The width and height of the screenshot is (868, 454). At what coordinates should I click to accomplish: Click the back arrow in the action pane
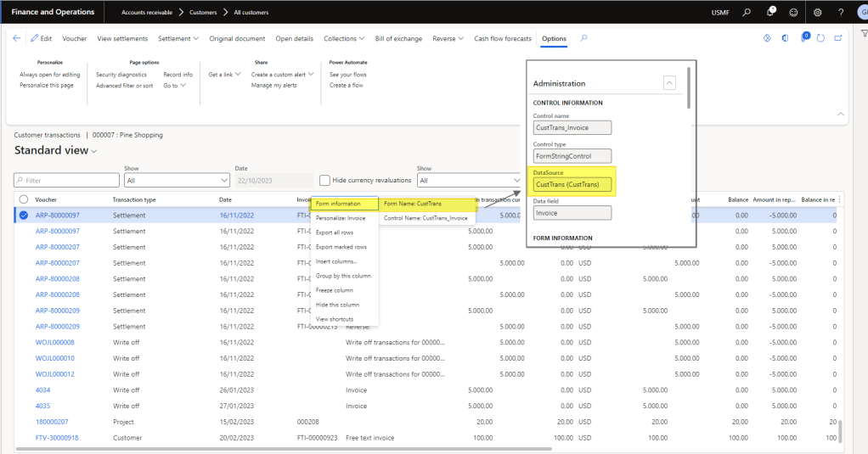pos(17,38)
